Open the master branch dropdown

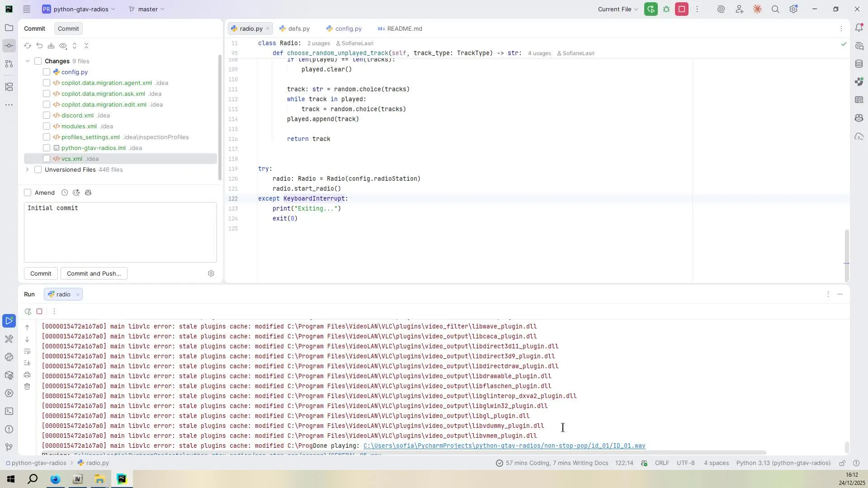(x=147, y=9)
